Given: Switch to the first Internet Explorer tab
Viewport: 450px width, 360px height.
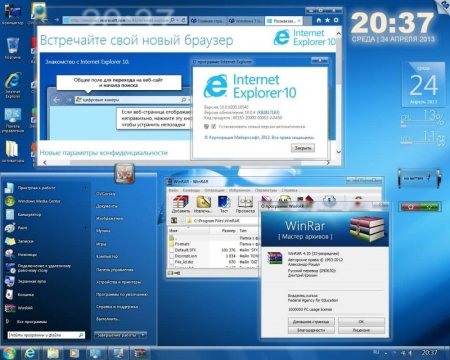Looking at the screenshot, I should 207,21.
